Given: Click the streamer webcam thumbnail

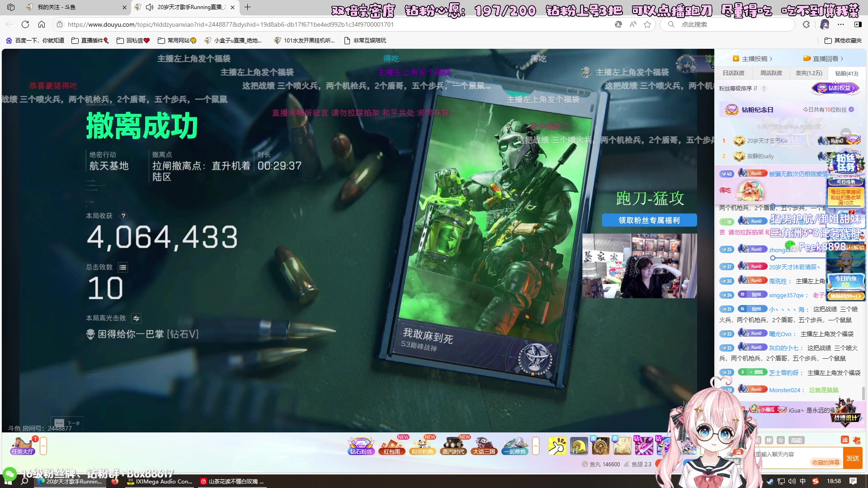Looking at the screenshot, I should click(x=639, y=266).
